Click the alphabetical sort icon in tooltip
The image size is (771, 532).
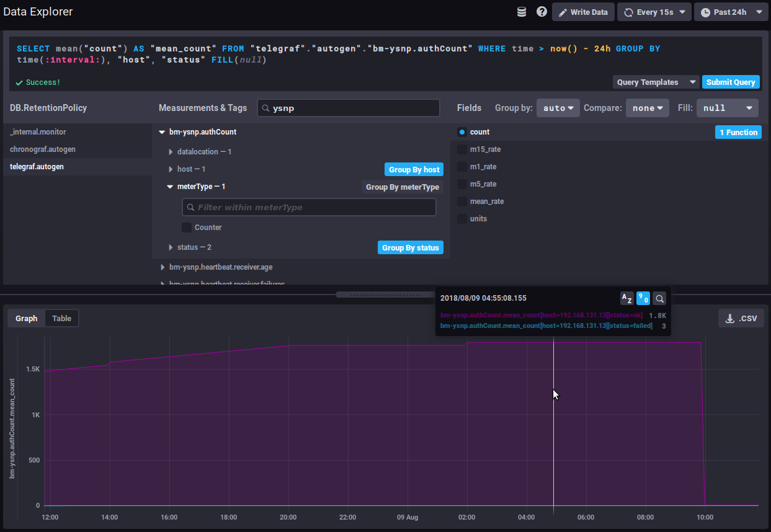coord(627,298)
